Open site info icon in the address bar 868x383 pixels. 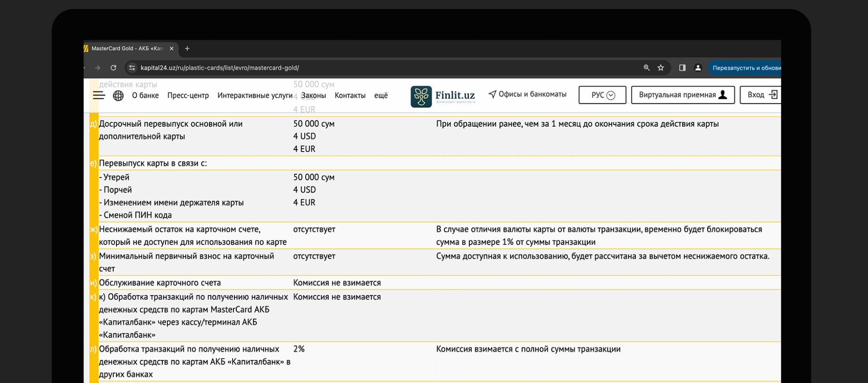tap(132, 68)
